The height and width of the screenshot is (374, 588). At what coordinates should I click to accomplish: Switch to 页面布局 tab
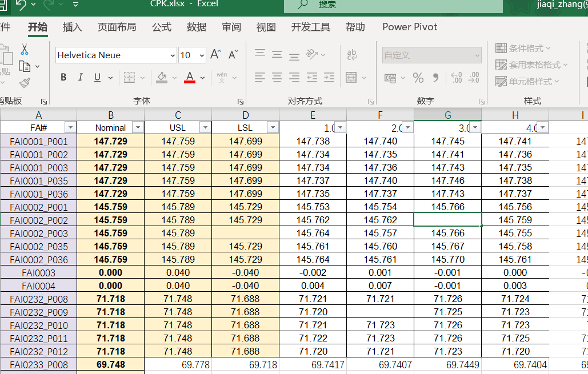coord(117,27)
